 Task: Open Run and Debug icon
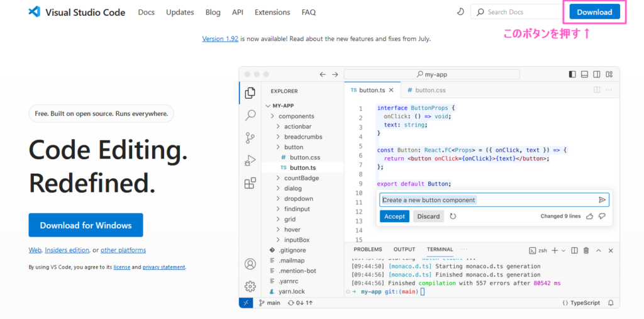[250, 160]
